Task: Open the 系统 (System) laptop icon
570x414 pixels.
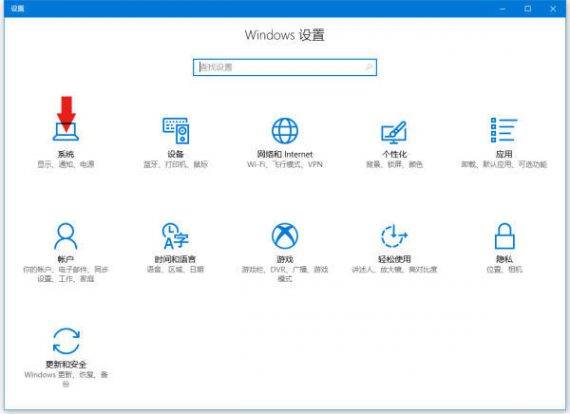Action: tap(66, 132)
